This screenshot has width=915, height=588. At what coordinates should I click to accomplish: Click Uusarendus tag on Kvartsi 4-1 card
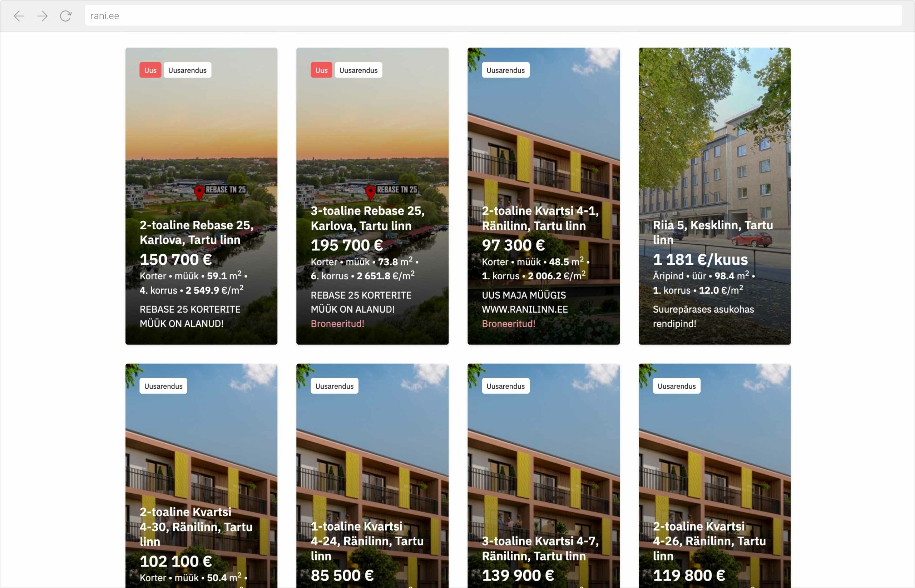pyautogui.click(x=505, y=70)
